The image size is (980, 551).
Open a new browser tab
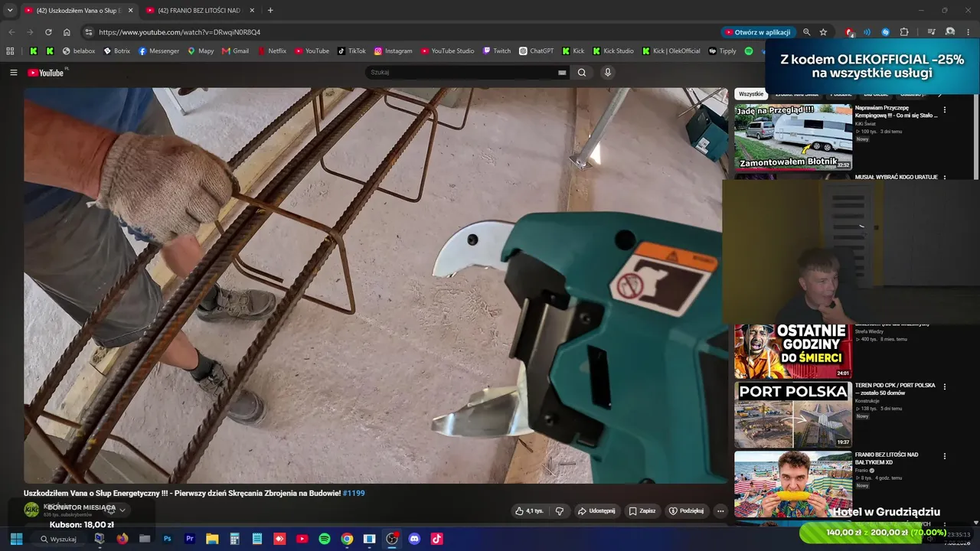[x=270, y=11]
